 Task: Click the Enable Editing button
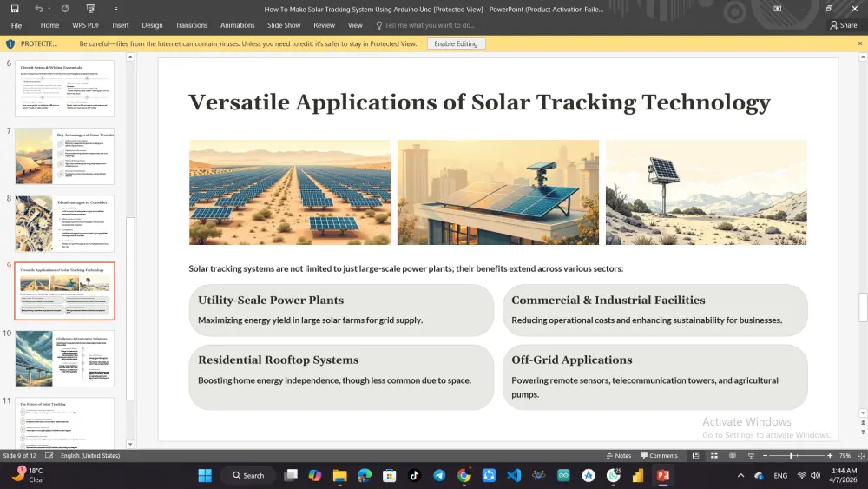457,43
